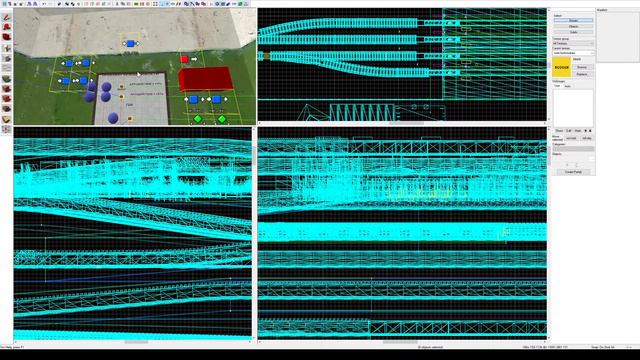
Task: Click the smaller grid size icon
Action: [x=15, y=4]
